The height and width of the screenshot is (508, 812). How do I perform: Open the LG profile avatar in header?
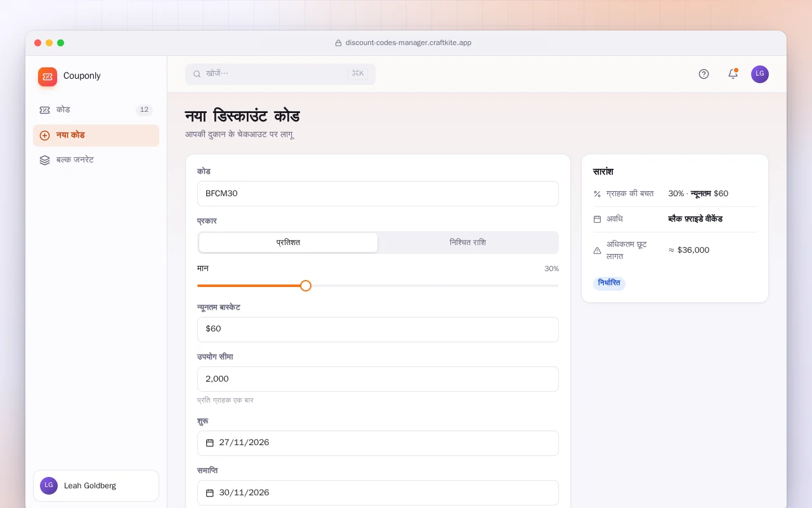click(x=760, y=74)
